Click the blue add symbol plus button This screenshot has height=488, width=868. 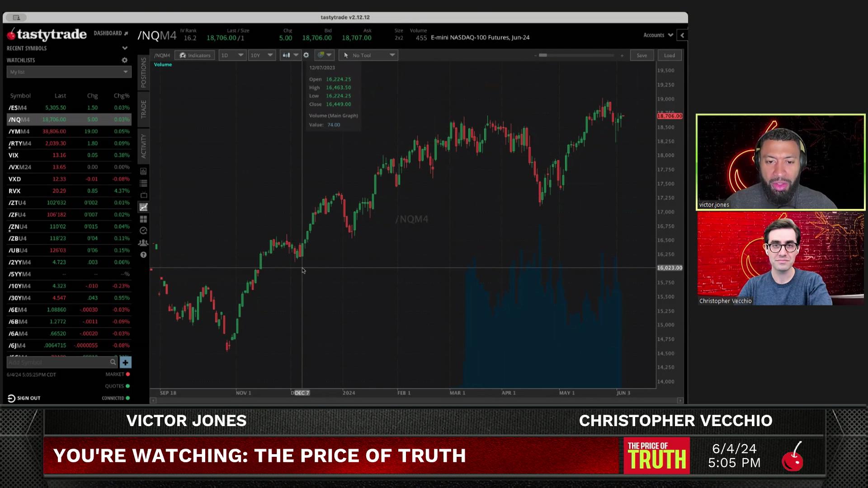pos(126,362)
